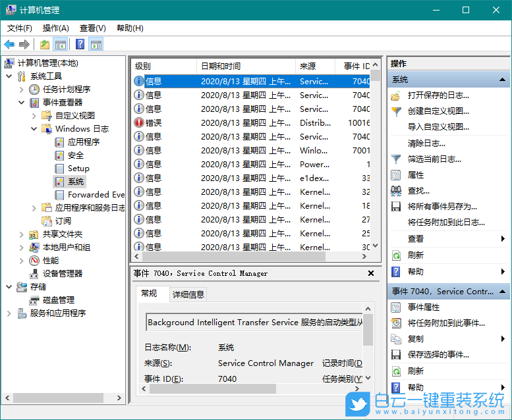Sort by the 级别 column header
Viewport: 512px width, 420px height.
click(x=164, y=66)
